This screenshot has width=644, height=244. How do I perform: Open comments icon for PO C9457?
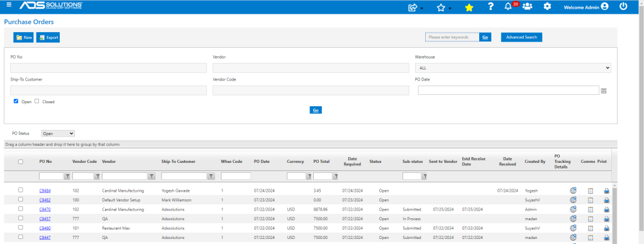591,219
